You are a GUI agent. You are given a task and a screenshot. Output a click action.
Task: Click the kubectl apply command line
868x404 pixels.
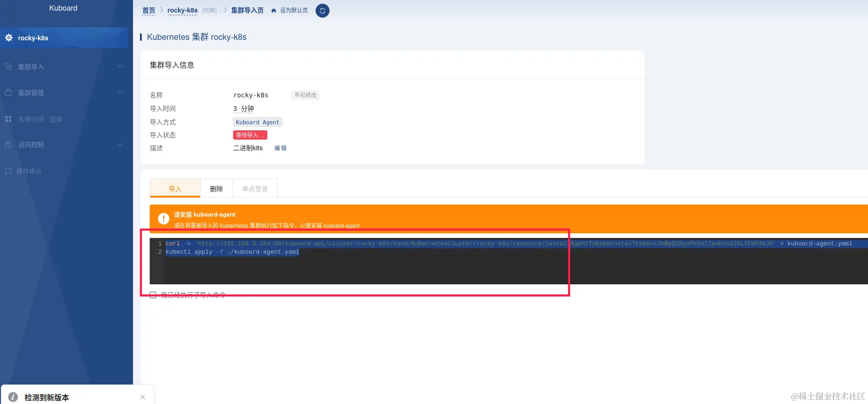pyautogui.click(x=232, y=252)
